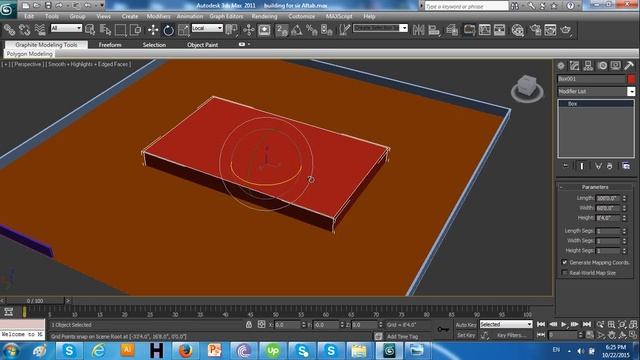Screen dimensions: 640x360
Task: Select the Selection ribbon tab
Action: pyautogui.click(x=154, y=45)
